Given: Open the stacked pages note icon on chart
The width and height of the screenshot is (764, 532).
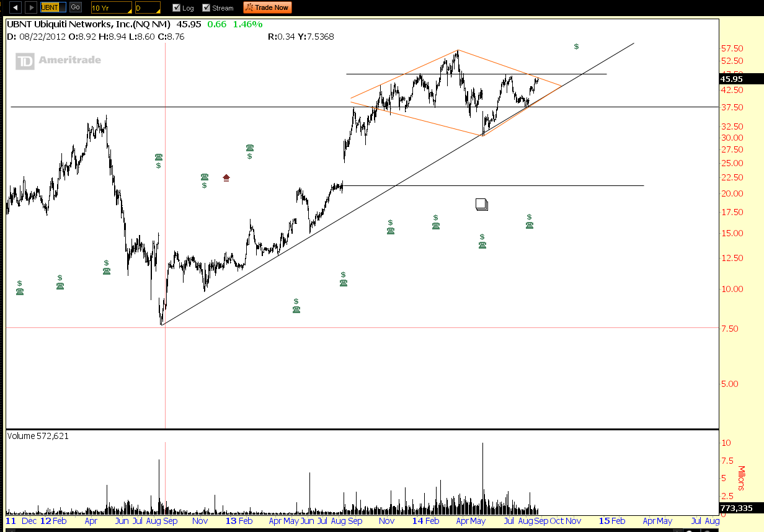Looking at the screenshot, I should (x=482, y=204).
